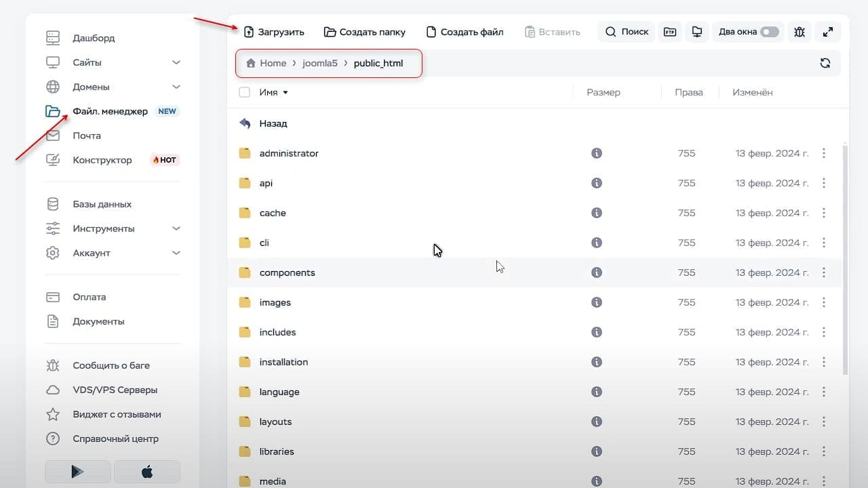868x488 pixels.
Task: Show info for installation folder
Action: click(597, 362)
